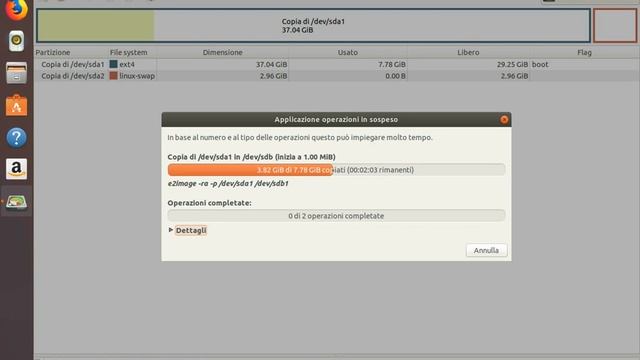Click the operazioni completate progress bar
Screen dimensions: 640x360
coord(336,216)
